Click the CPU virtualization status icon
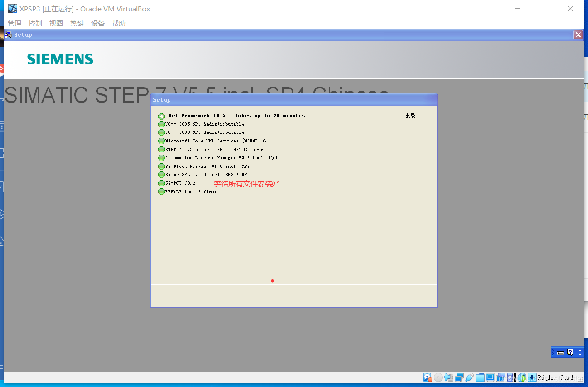The image size is (588, 387). coord(511,377)
